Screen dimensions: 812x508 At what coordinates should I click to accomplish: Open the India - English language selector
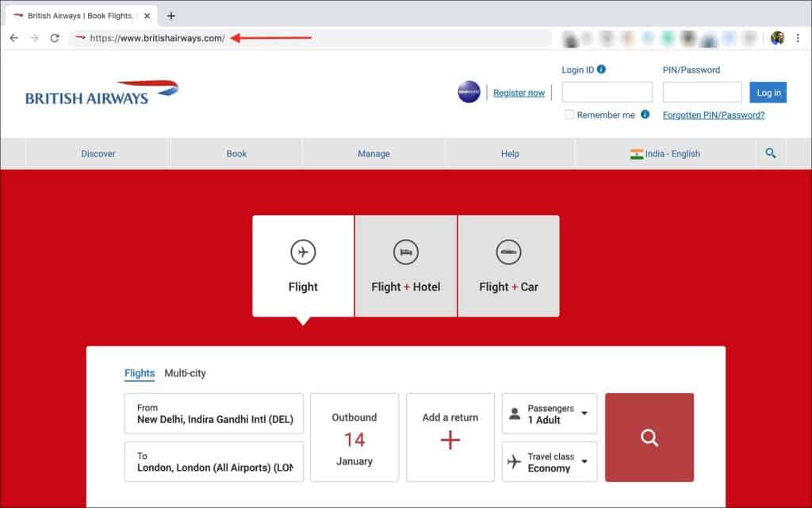click(665, 154)
